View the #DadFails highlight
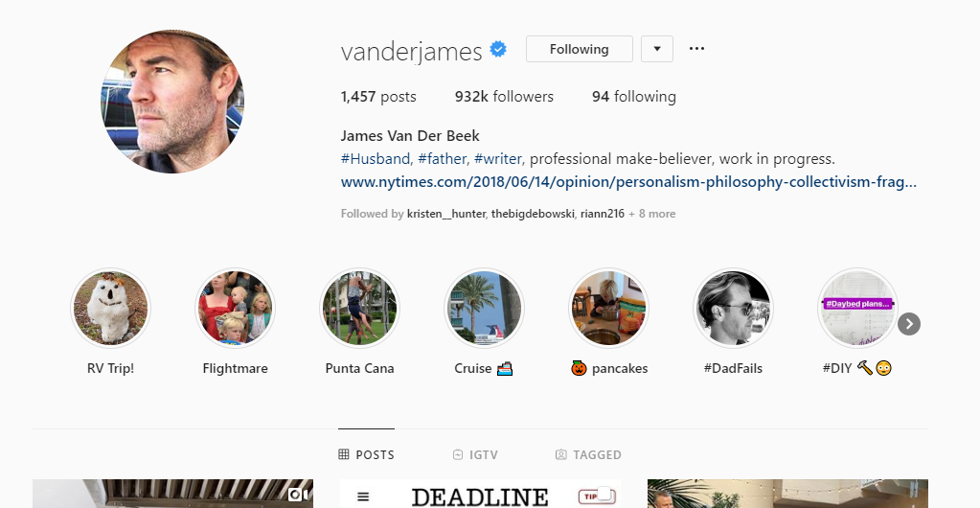This screenshot has width=980, height=508. [x=733, y=308]
